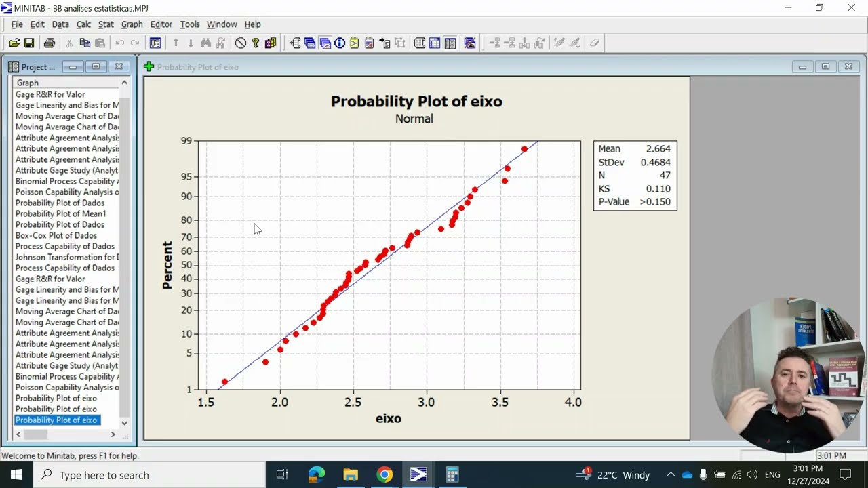Click the Paste clipboard icon
The width and height of the screenshot is (868, 488).
coord(100,43)
